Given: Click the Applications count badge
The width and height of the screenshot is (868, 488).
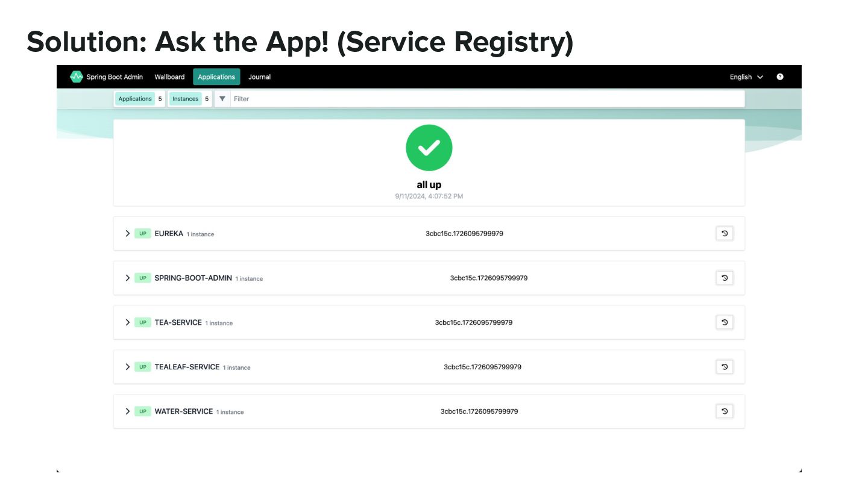Looking at the screenshot, I should pyautogui.click(x=140, y=99).
